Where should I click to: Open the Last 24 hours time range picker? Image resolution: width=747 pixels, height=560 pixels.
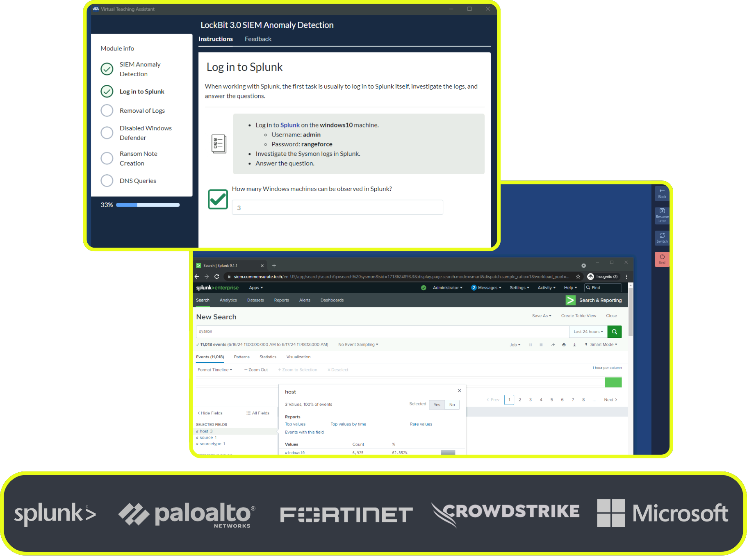(x=587, y=332)
